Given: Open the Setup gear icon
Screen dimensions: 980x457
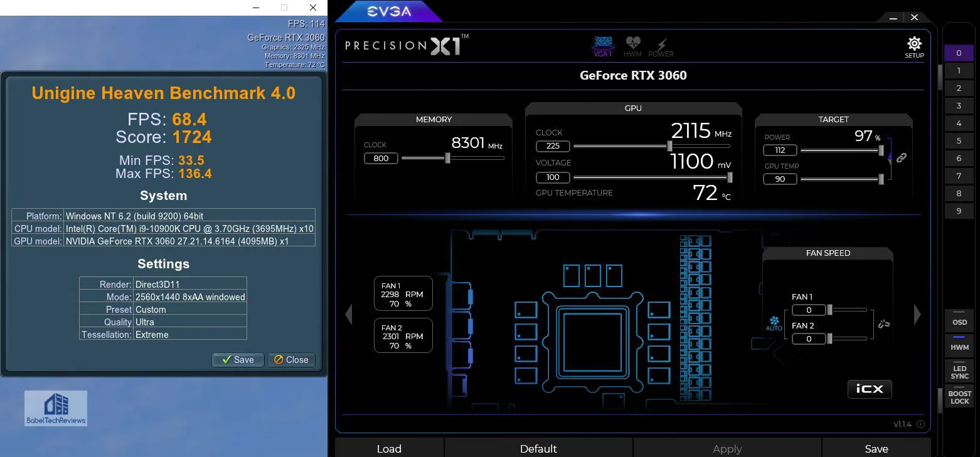Looking at the screenshot, I should 914,44.
